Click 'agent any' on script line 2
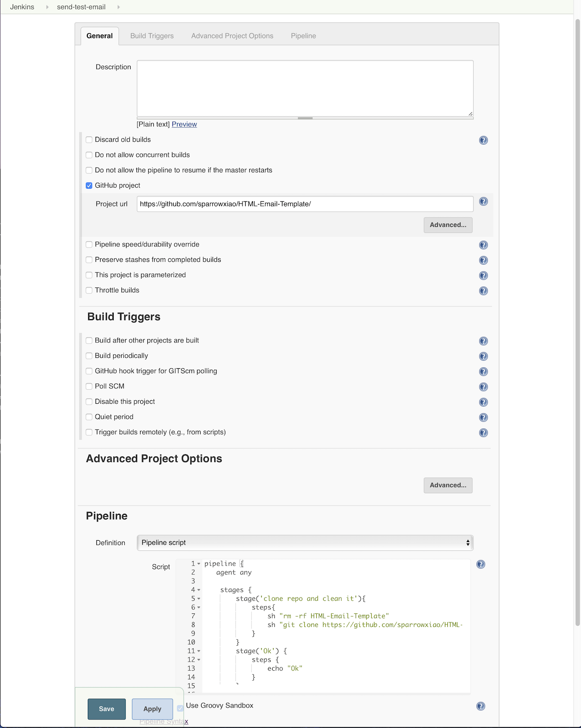Image resolution: width=581 pixels, height=728 pixels. coord(234,572)
